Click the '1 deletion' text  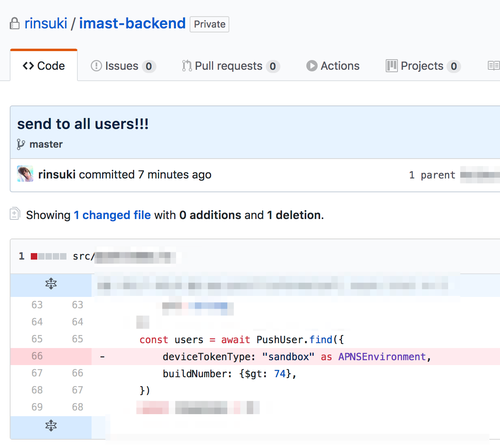[294, 215]
